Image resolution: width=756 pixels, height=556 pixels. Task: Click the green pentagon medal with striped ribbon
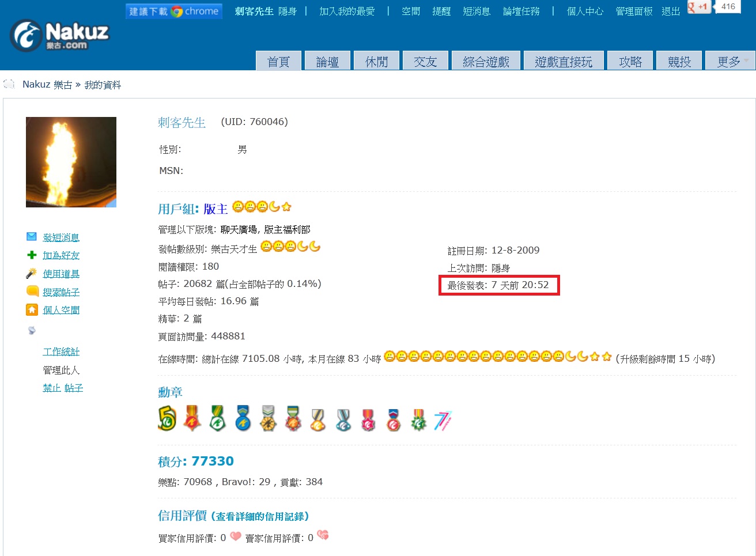(x=217, y=418)
